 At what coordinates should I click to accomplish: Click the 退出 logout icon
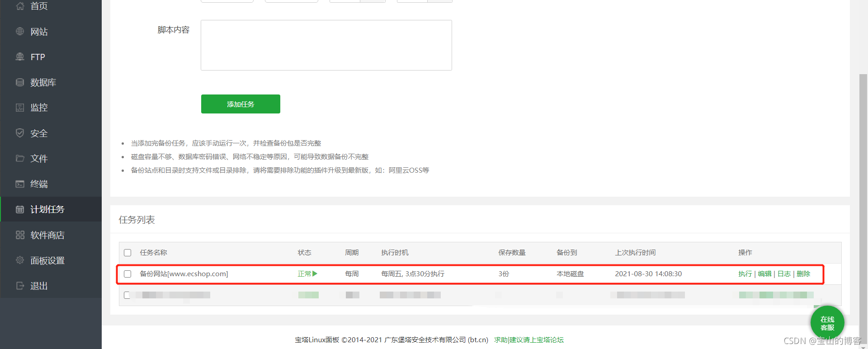(x=20, y=286)
